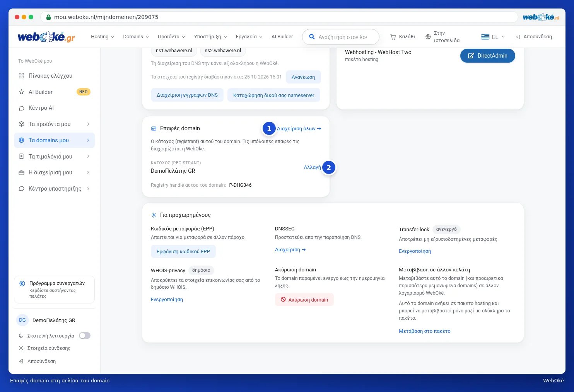574x392 pixels.
Task: Select Κέντρο AI in sidebar
Action: [x=54, y=108]
